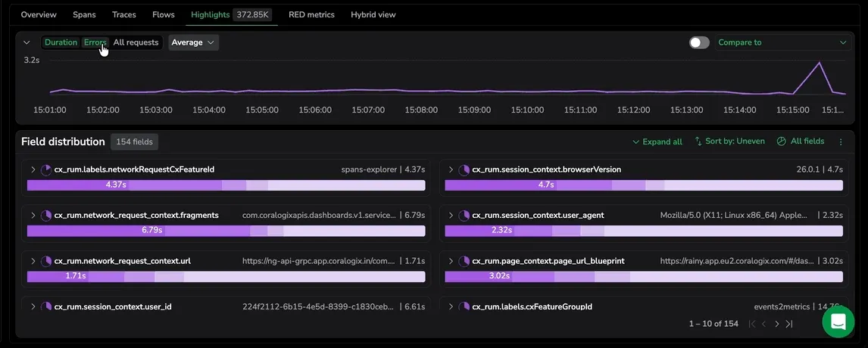Click Expand all fields
Image resolution: width=868 pixels, height=348 pixels.
pos(657,141)
